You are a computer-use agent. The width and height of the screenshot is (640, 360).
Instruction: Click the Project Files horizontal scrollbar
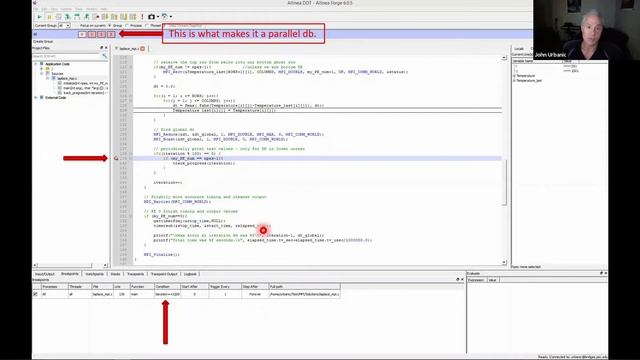64,265
